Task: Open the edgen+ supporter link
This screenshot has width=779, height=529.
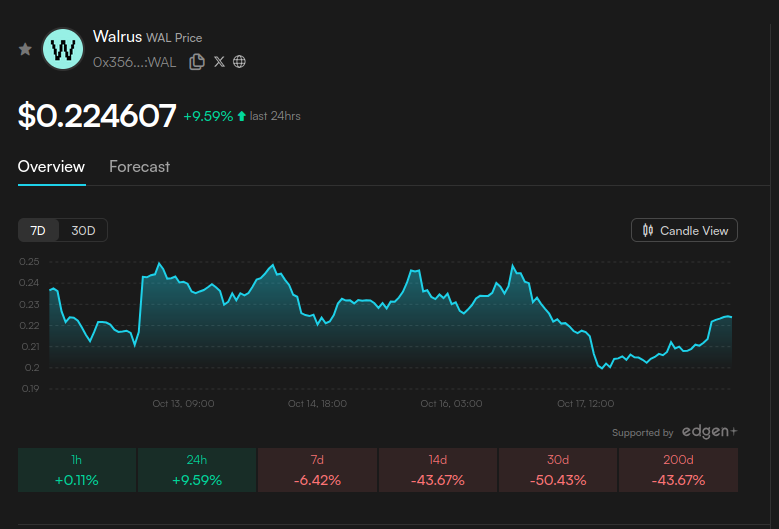Action: 709,432
